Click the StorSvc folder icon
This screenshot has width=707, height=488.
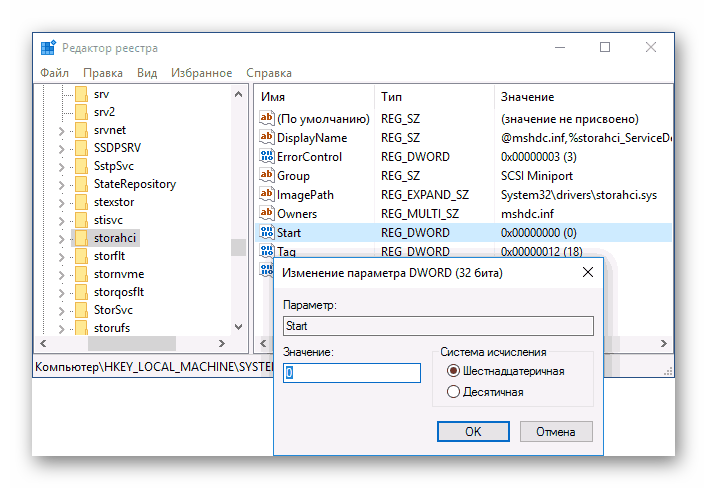pyautogui.click(x=82, y=310)
